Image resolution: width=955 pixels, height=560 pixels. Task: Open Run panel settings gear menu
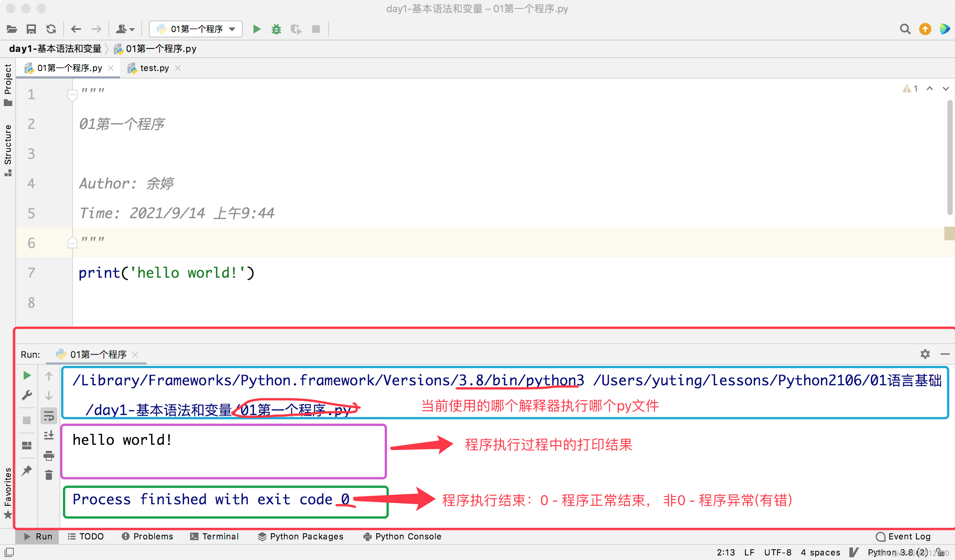click(925, 354)
